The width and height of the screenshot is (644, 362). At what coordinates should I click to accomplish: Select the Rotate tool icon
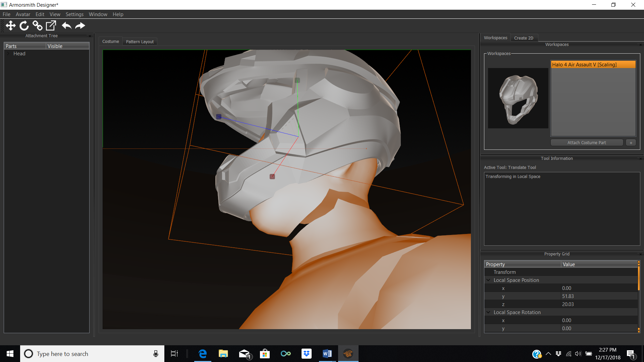[x=24, y=26]
